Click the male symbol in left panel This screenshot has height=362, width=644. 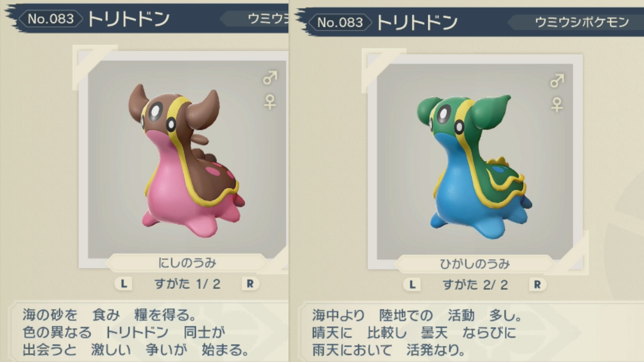pos(270,78)
